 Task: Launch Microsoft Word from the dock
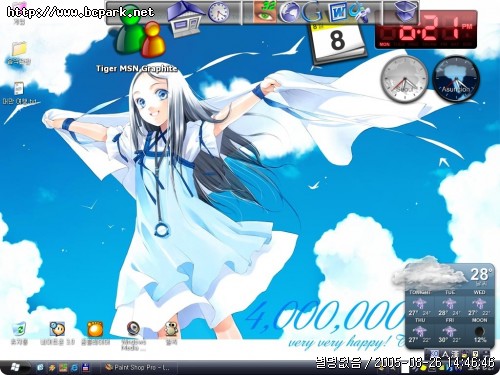pyautogui.click(x=337, y=13)
